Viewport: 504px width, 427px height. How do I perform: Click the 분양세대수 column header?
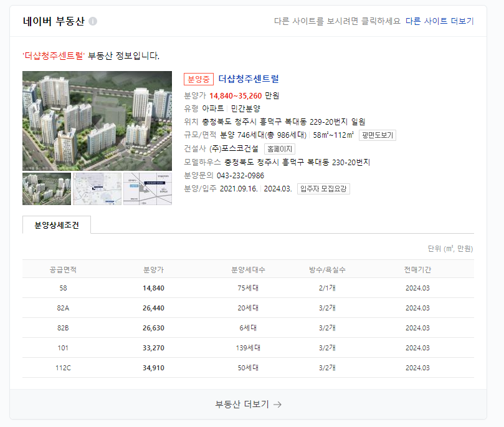click(248, 269)
